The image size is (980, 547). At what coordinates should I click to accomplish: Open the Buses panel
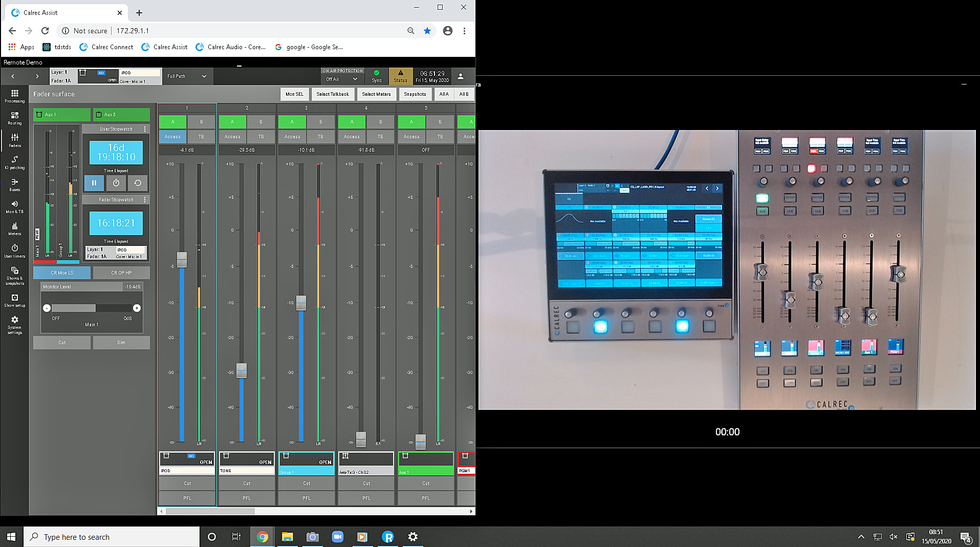(14, 186)
